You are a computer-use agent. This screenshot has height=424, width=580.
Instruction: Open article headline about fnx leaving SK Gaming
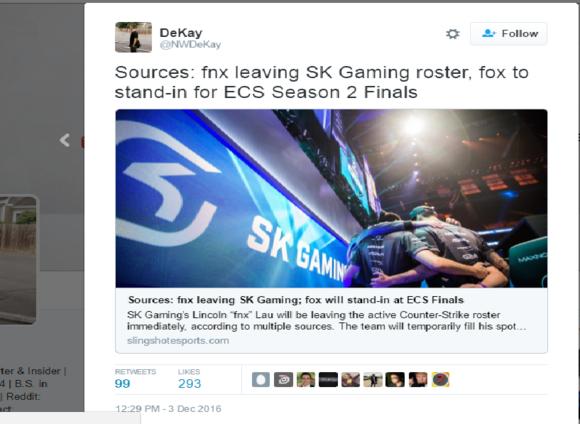(x=296, y=300)
